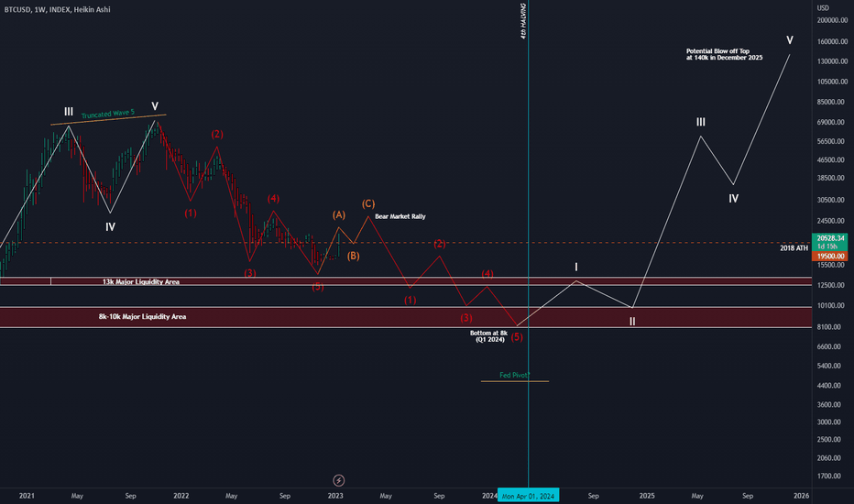Click the 2026 label on time axis
Image resolution: width=854 pixels, height=504 pixels.
(801, 496)
